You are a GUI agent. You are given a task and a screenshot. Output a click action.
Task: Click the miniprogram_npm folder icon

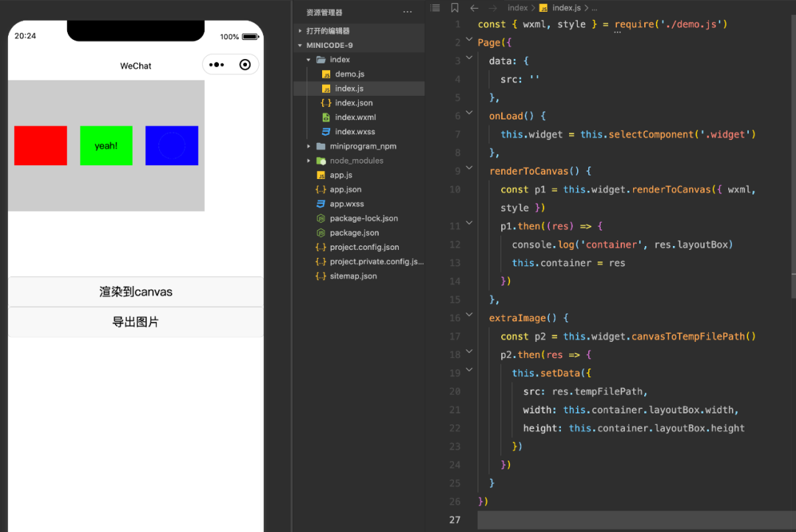pos(321,146)
